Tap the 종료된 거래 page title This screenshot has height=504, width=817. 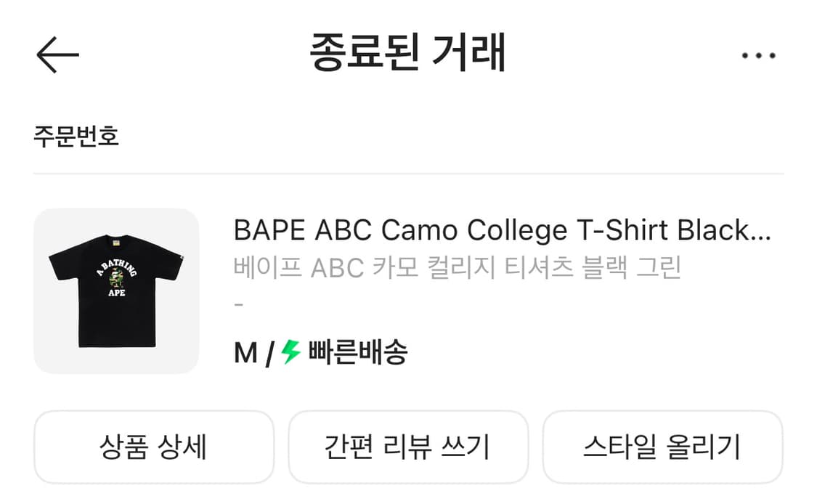pyautogui.click(x=407, y=53)
